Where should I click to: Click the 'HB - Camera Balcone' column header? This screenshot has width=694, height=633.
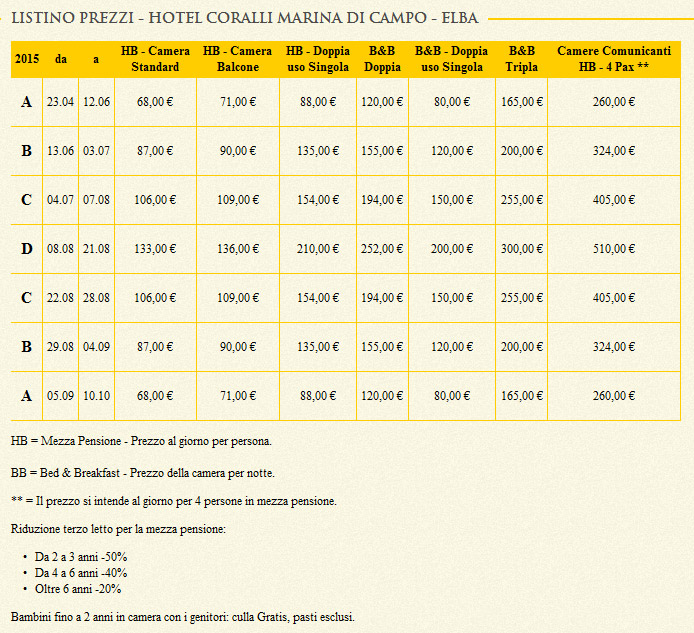tap(238, 59)
